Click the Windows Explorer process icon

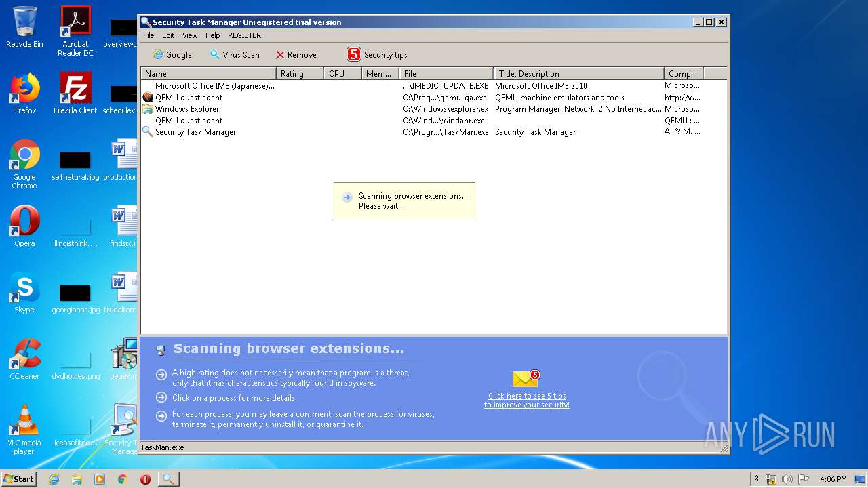(147, 109)
